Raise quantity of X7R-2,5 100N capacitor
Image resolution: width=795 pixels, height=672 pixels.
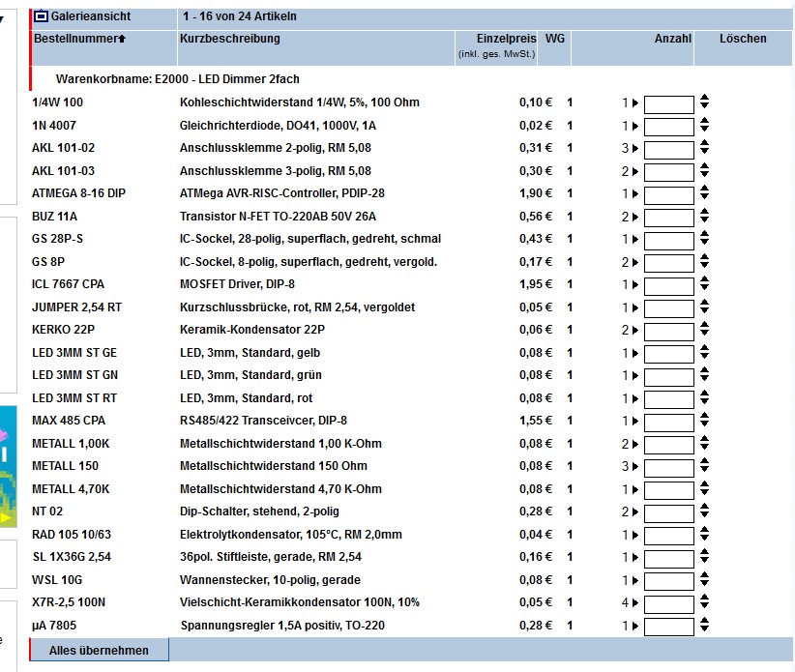[x=705, y=598]
